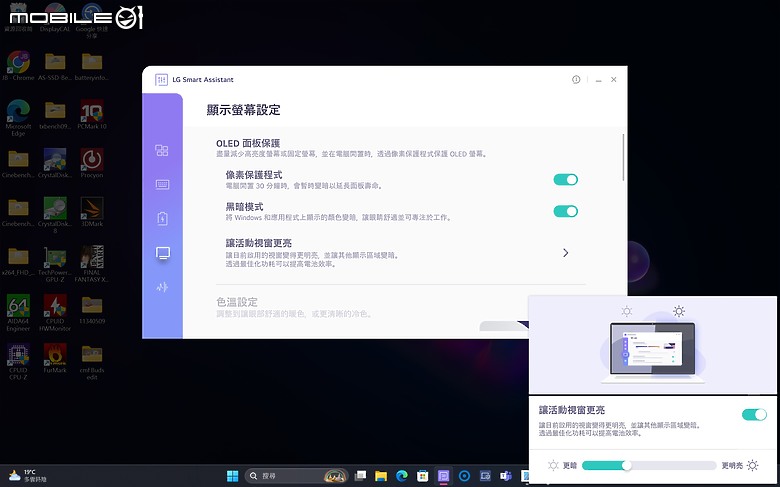780x487 pixels.
Task: Open the dashboard section in LG Smart Assistant sidebar
Action: click(x=162, y=150)
